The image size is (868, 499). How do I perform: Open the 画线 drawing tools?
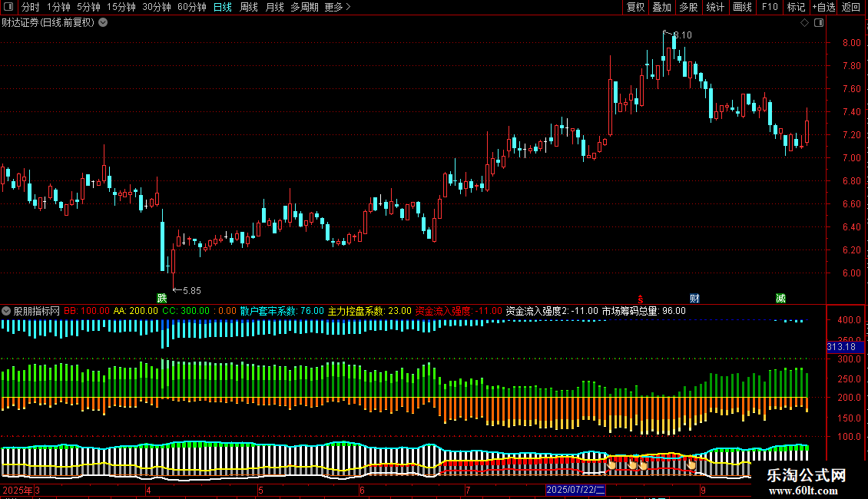[x=742, y=7]
